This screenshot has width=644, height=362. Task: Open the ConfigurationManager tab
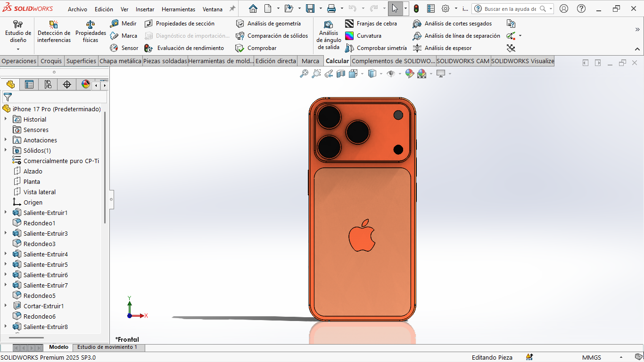click(48, 84)
